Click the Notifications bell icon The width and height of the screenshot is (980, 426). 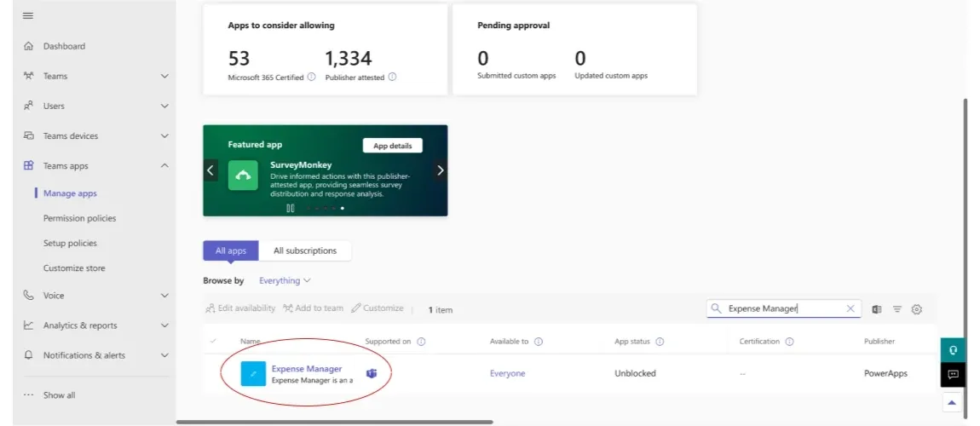[28, 354]
